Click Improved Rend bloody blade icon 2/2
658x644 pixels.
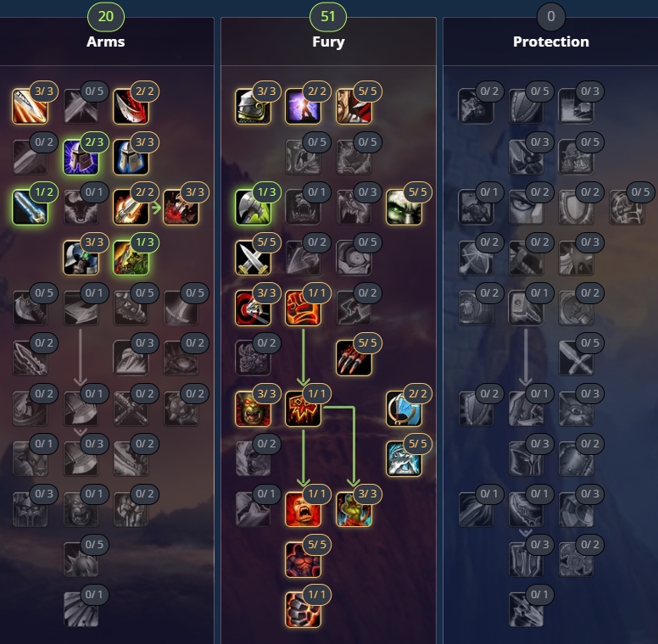[131, 106]
